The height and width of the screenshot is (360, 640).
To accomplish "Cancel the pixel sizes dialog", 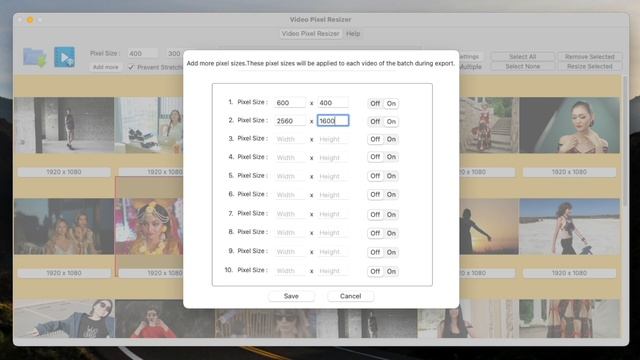I will point(350,296).
